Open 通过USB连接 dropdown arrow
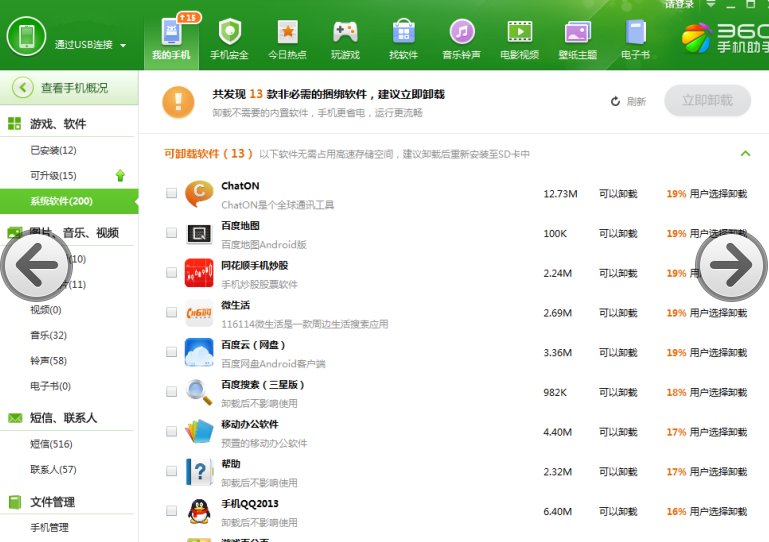The image size is (769, 542). 123,45
